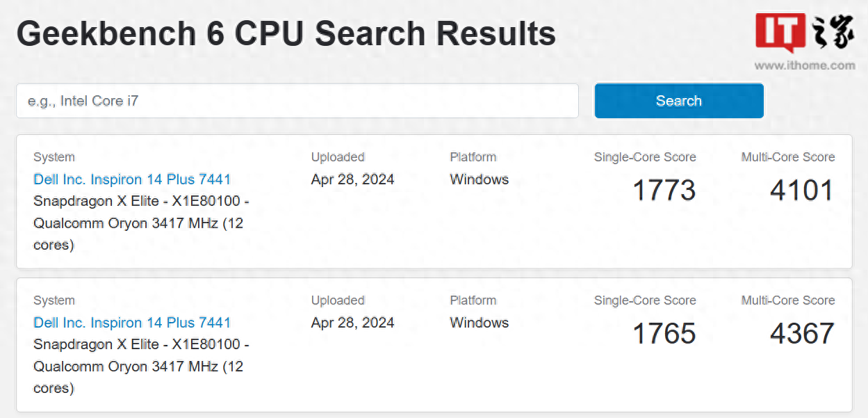Click the first result's Apr 28, 2024 date
Image resolution: width=868 pixels, height=418 pixels.
(x=352, y=179)
